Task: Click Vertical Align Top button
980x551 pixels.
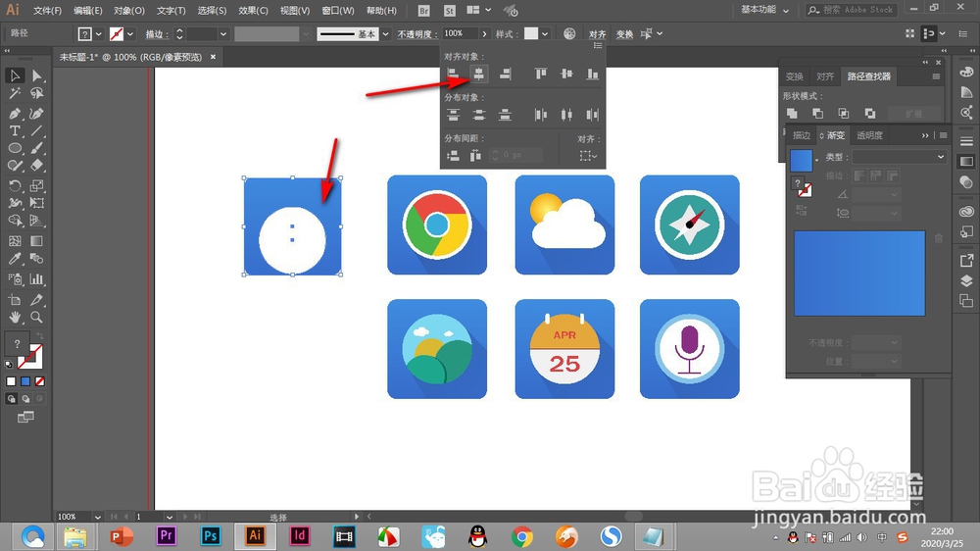Action: pos(541,74)
